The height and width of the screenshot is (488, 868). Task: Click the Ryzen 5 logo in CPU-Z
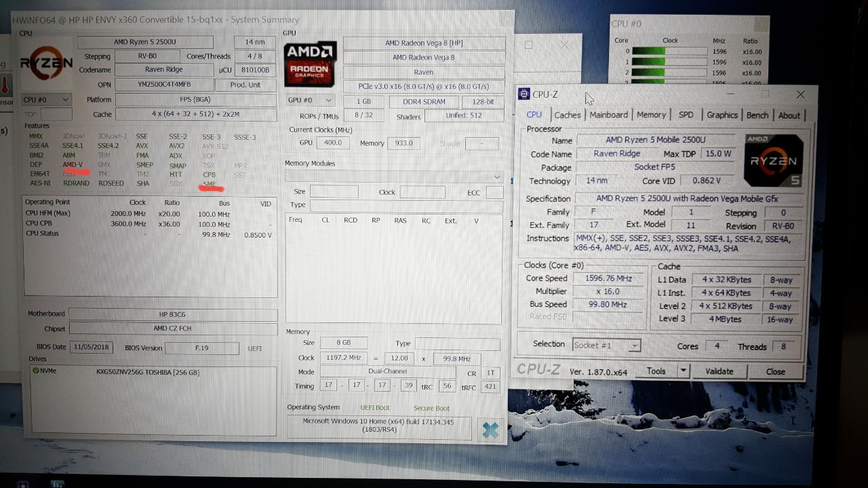point(773,160)
